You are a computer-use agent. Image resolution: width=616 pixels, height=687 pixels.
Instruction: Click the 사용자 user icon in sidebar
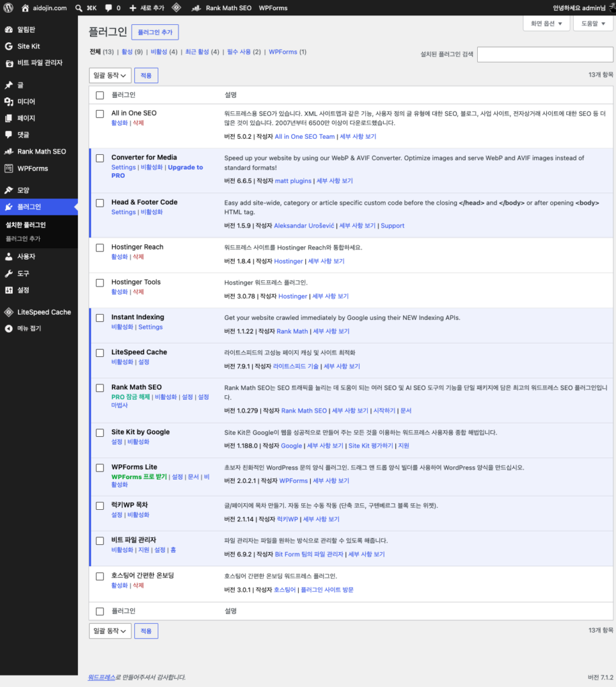(9, 257)
